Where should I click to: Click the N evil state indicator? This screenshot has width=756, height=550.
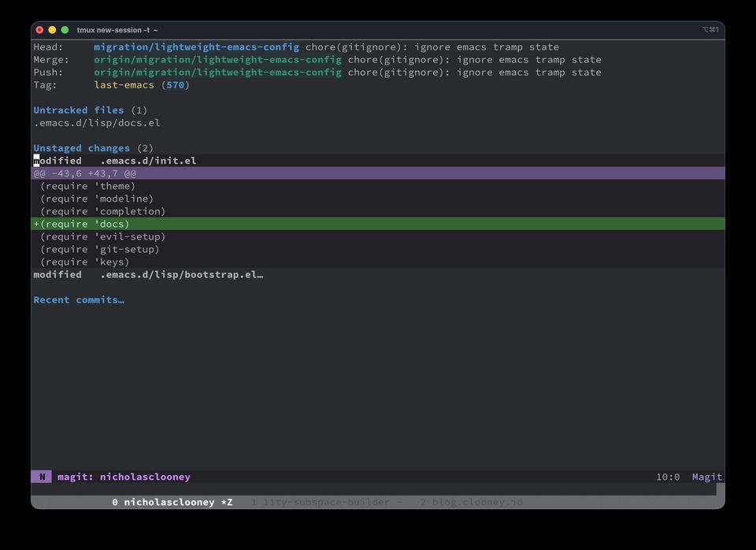point(42,477)
